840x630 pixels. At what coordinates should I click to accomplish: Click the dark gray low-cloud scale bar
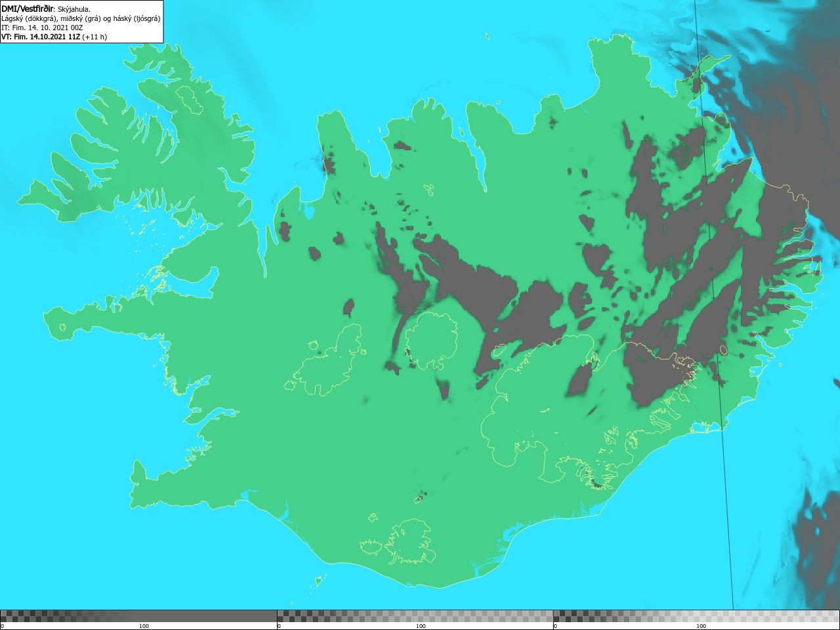pyautogui.click(x=138, y=616)
